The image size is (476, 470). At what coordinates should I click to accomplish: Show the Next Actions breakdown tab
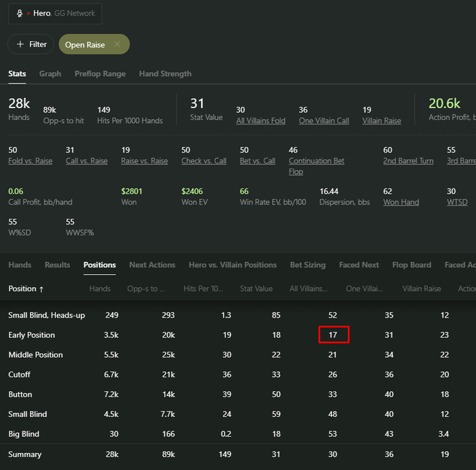tap(152, 265)
